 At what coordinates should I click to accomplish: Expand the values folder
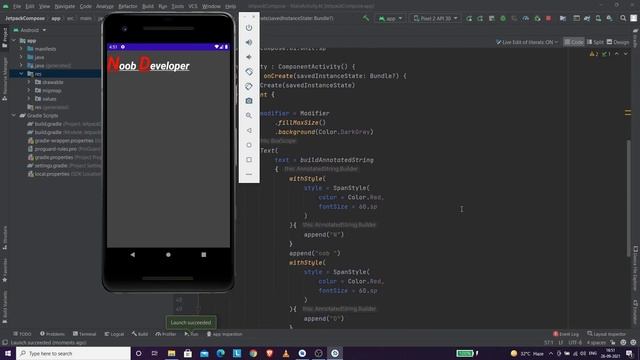[x=29, y=98]
